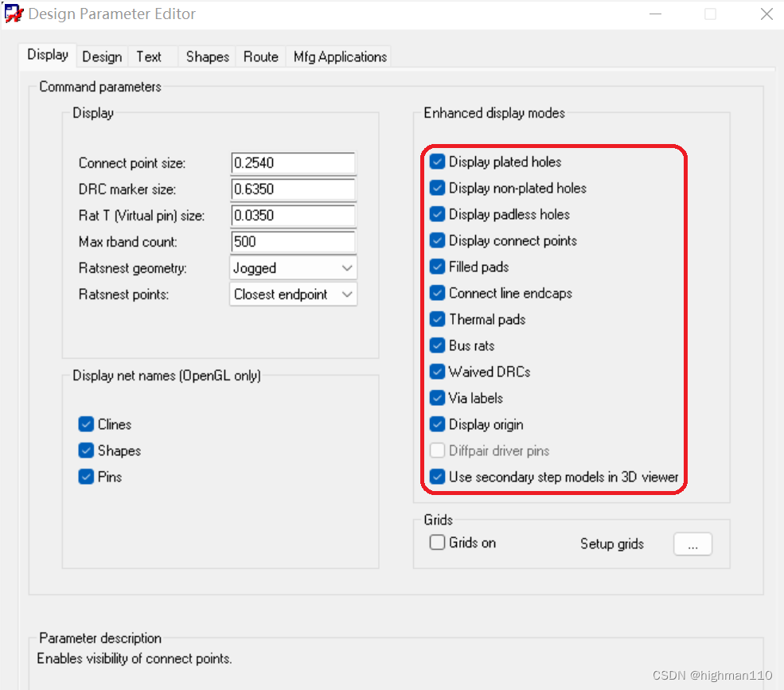Switch to the Design tab
The height and width of the screenshot is (690, 784).
click(102, 57)
